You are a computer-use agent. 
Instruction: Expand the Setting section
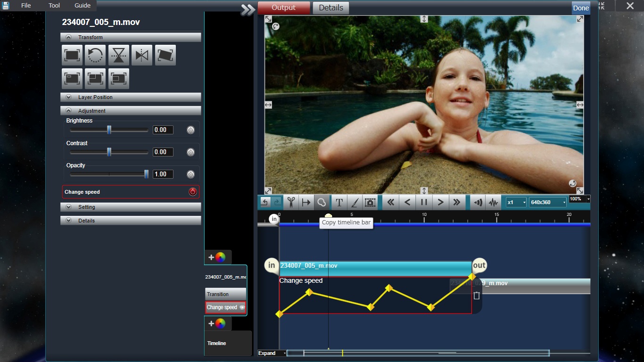coord(131,207)
